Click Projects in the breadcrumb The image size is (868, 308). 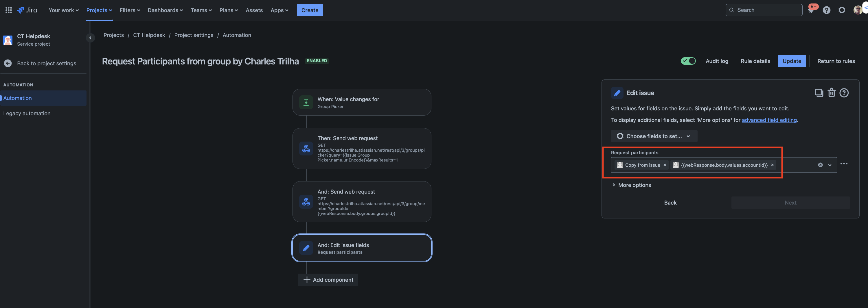click(113, 35)
